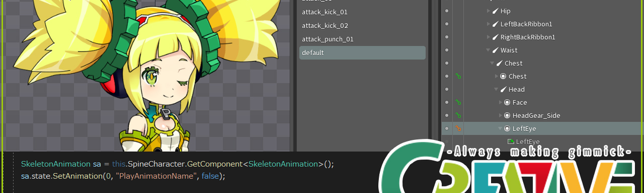Image resolution: width=644 pixels, height=193 pixels.
Task: Select the RightBackRibbon1 label in tree
Action: pos(528,37)
